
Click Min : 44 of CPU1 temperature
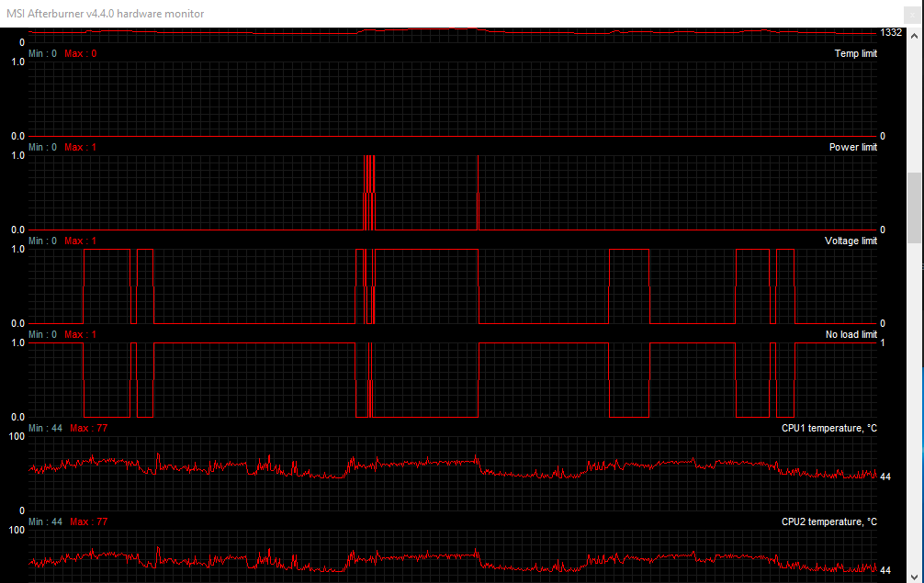[45, 428]
